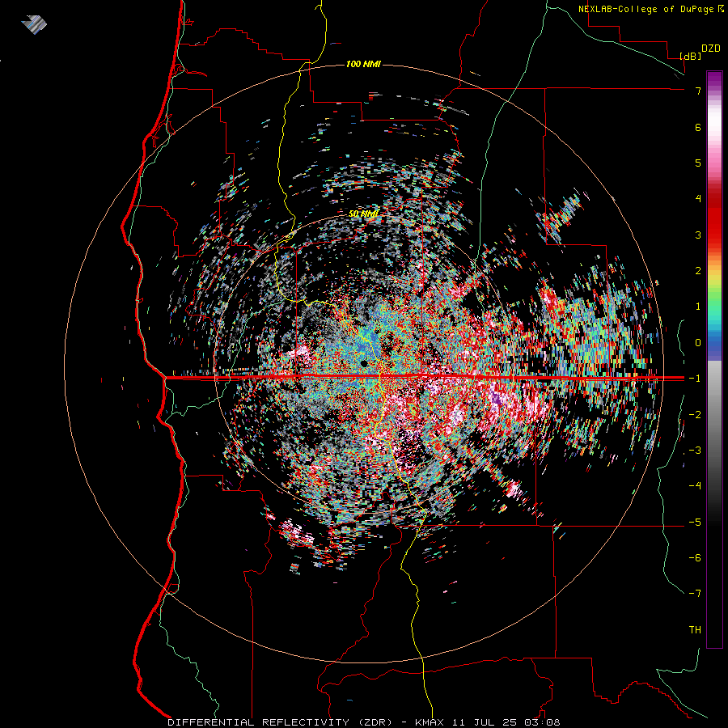Click the 2 value on the color scale

point(698,271)
